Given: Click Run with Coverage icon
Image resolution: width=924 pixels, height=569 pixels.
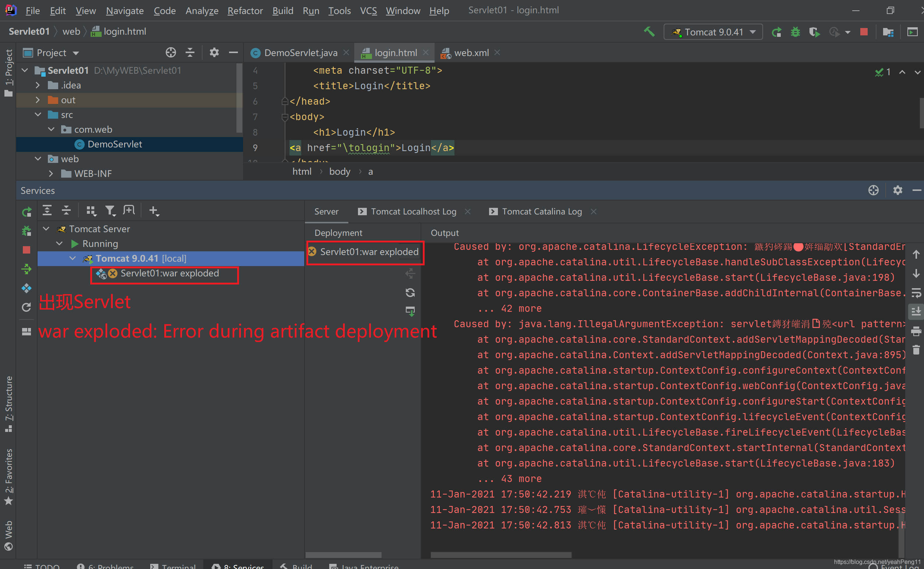Looking at the screenshot, I should (x=814, y=32).
